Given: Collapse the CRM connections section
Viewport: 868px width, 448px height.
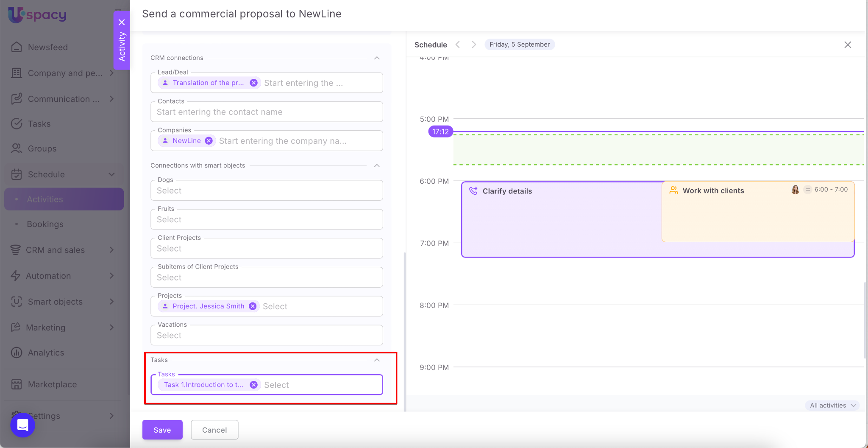Looking at the screenshot, I should 377,58.
